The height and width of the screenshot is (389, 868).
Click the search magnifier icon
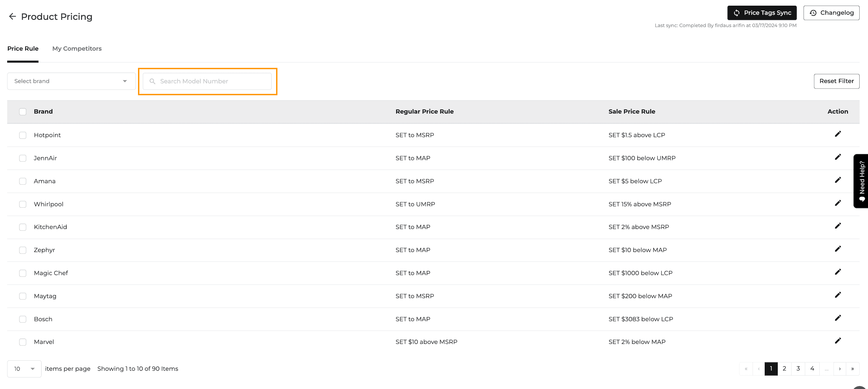point(152,81)
